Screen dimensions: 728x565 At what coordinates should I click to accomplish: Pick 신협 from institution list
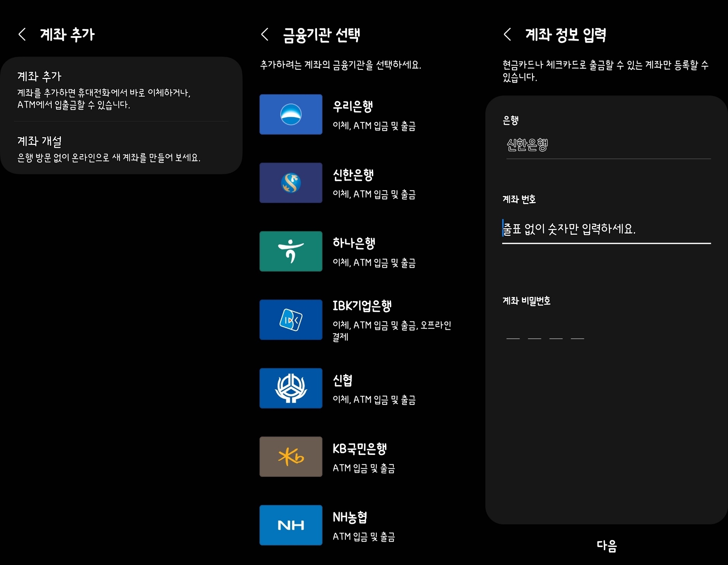point(342,381)
